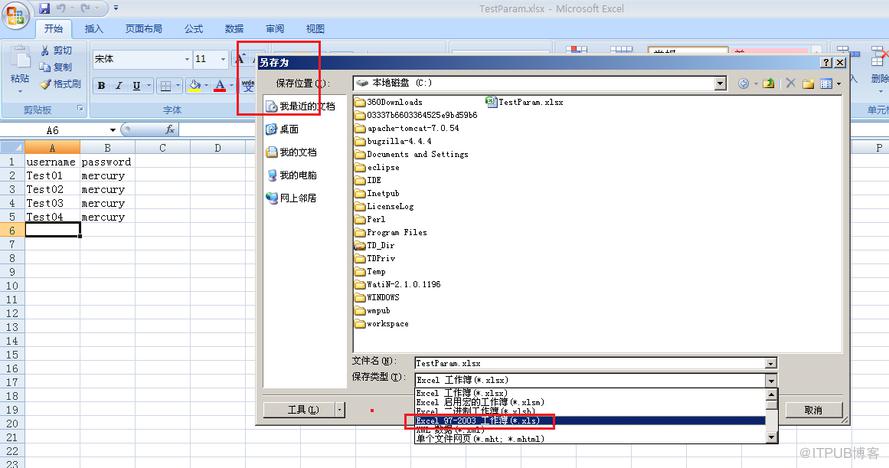Toggle Bold formatting

pyautogui.click(x=101, y=86)
